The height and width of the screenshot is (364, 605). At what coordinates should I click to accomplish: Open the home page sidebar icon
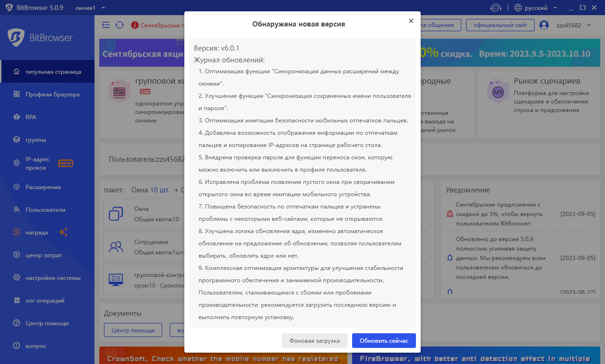(17, 72)
